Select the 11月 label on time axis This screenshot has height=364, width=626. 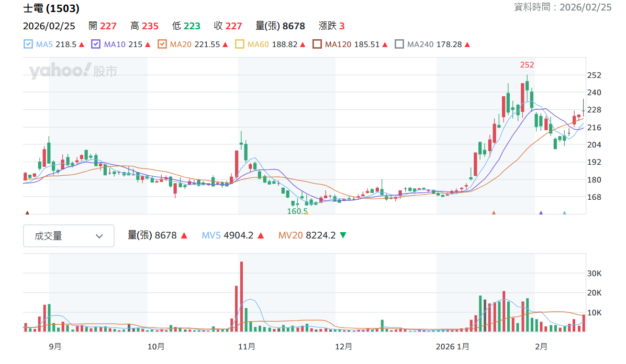[247, 346]
